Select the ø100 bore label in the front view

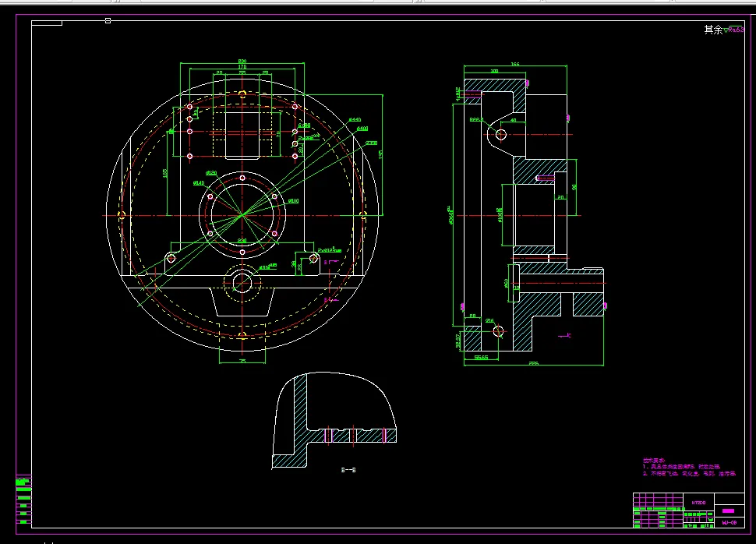tap(293, 201)
